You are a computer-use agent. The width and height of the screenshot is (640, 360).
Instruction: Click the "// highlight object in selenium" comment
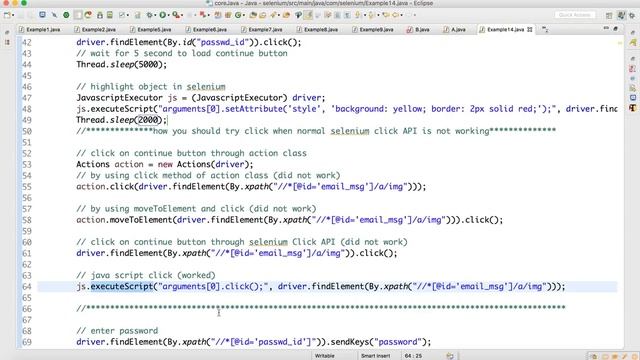(x=151, y=87)
